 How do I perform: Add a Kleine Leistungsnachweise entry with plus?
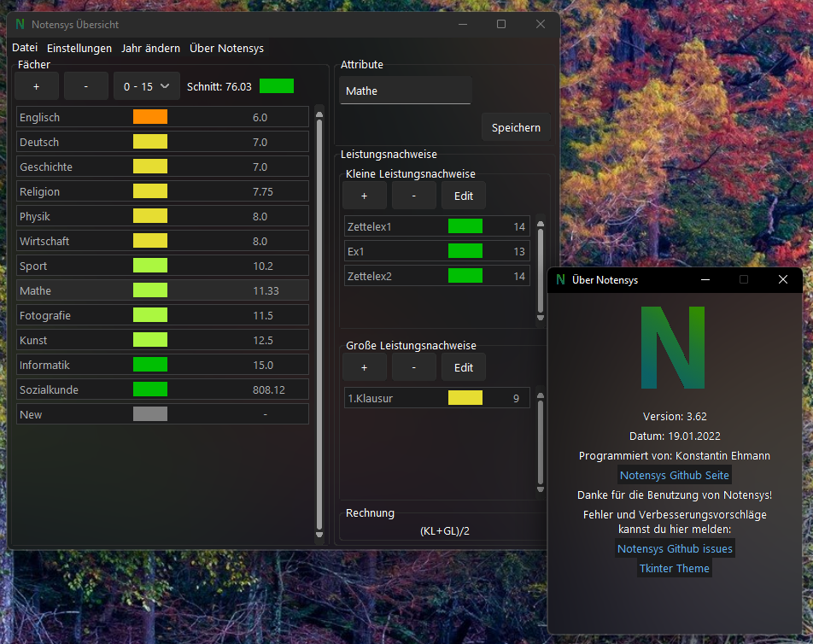pyautogui.click(x=365, y=196)
